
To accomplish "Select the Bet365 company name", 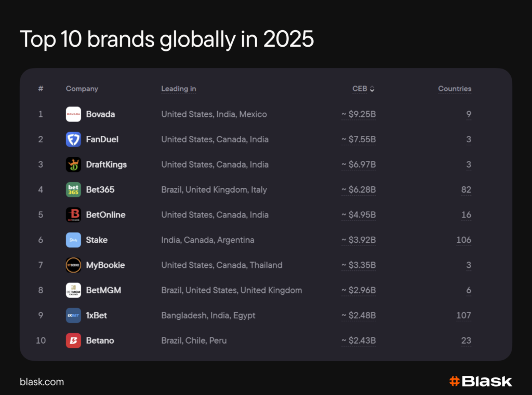I will coord(100,189).
